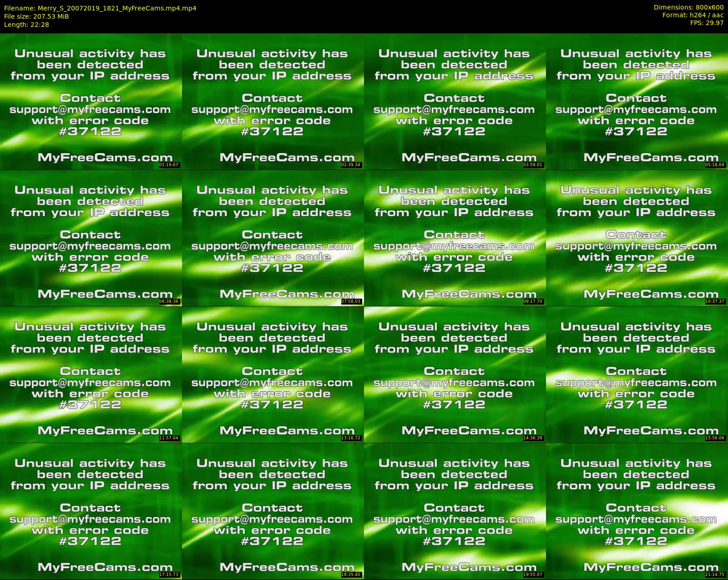Pick the thumbnail with timestamp 15:56.06

(x=637, y=375)
